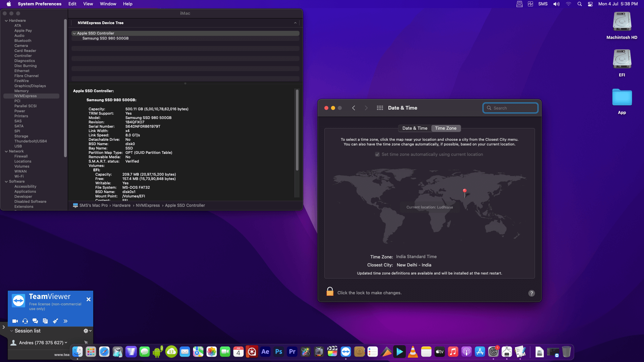This screenshot has height=362, width=644.
Task: Collapse the Network section in sidebar
Action: (x=6, y=151)
